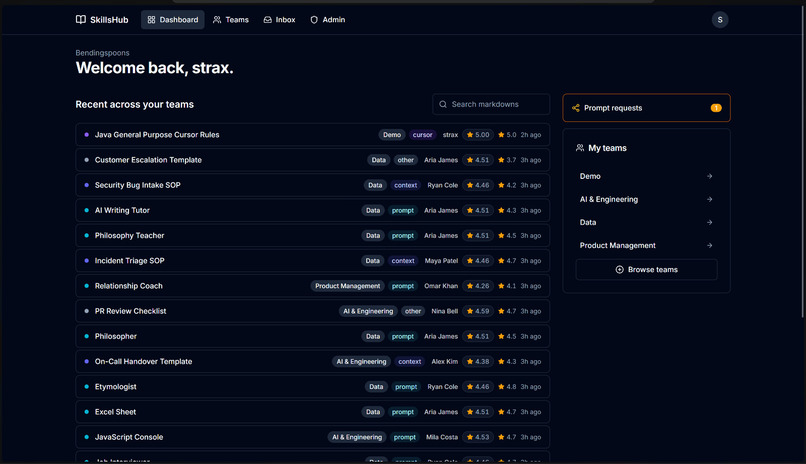Open the JavaScript Console entry

click(x=313, y=437)
